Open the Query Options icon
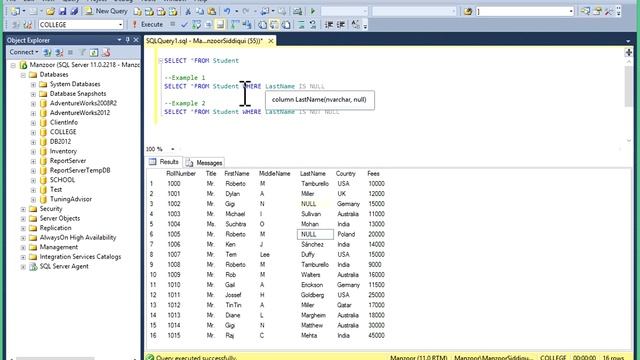 [209, 25]
